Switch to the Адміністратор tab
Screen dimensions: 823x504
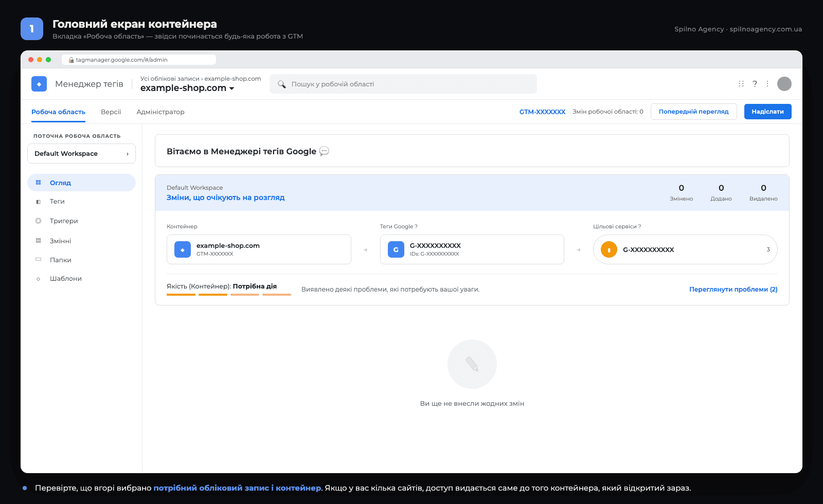pyautogui.click(x=160, y=112)
